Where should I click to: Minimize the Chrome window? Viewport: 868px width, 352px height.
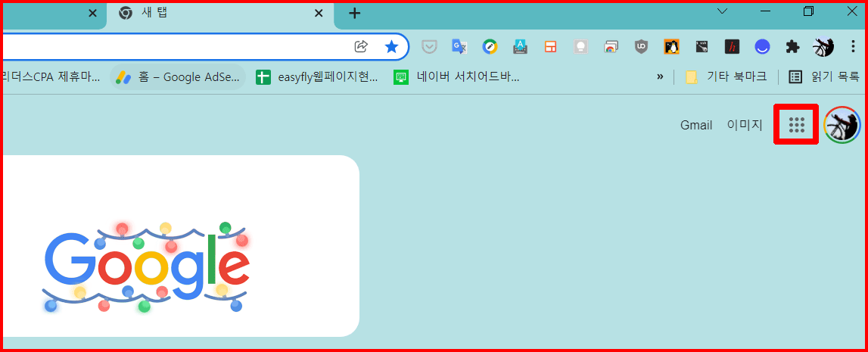point(766,11)
